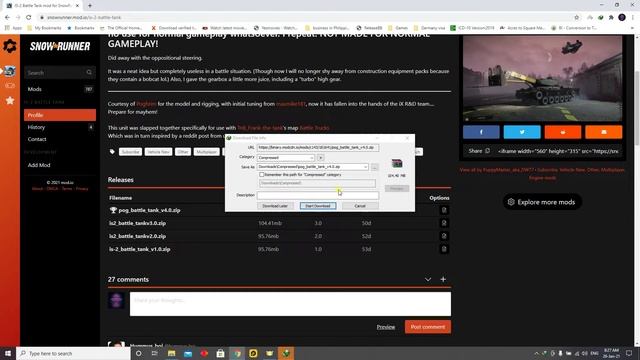This screenshot has height=360, width=640.
Task: Open the Vehicle New tag
Action: (x=158, y=152)
